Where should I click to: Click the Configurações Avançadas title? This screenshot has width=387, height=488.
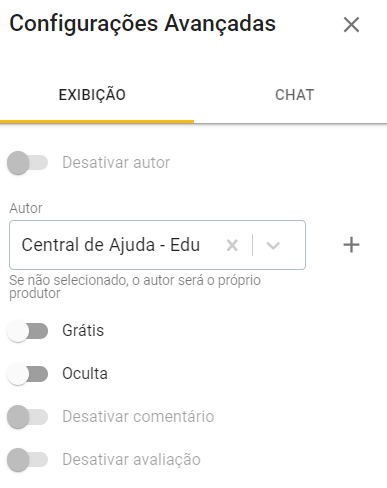(142, 24)
